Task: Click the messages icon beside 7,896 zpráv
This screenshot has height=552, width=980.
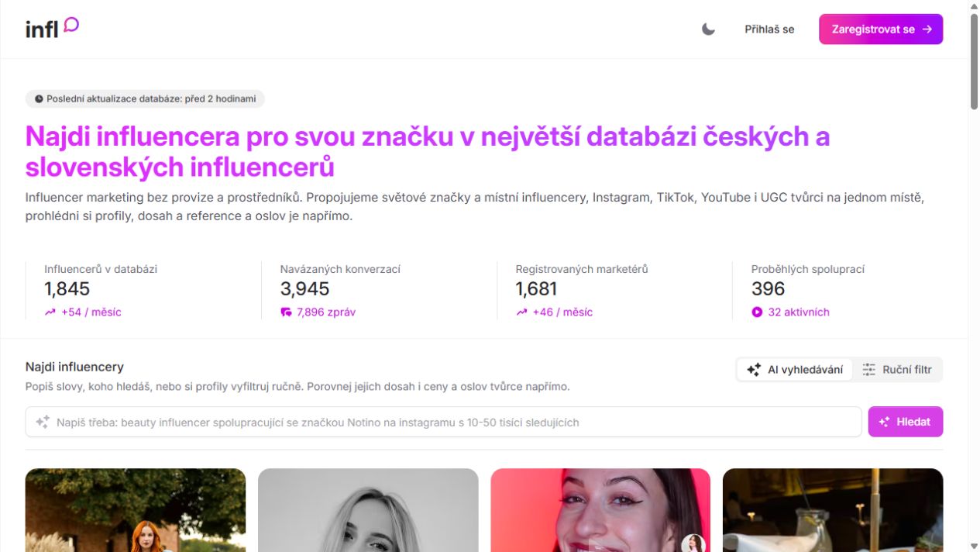Action: point(286,312)
